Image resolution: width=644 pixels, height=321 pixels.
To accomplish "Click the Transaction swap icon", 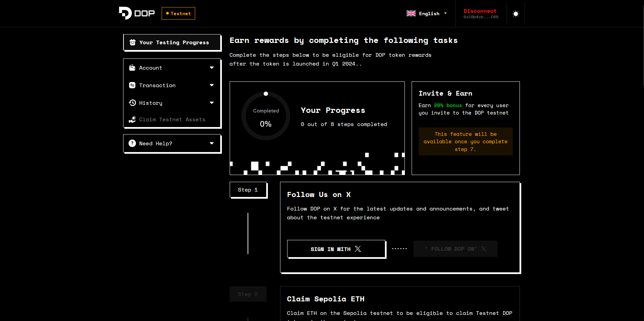I will point(132,85).
